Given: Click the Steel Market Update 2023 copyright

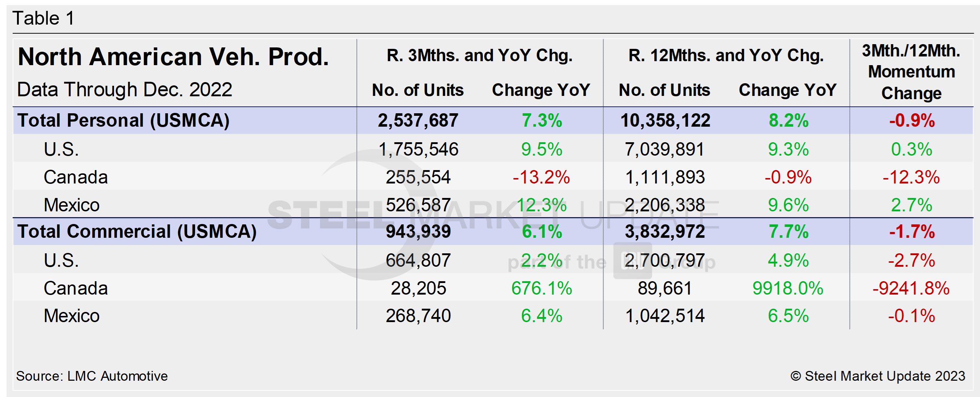Looking at the screenshot, I should [x=877, y=376].
